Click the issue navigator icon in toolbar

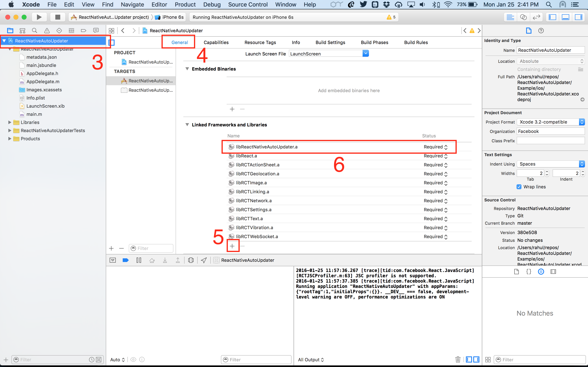pos(47,30)
